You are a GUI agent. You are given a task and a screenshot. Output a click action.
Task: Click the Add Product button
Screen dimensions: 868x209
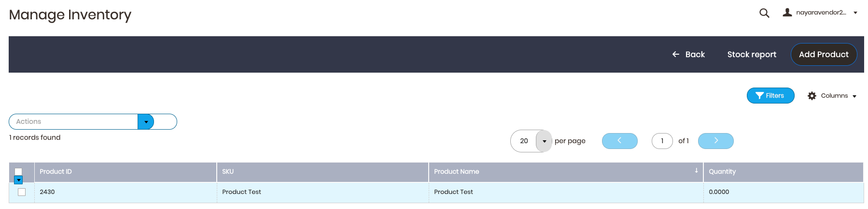tap(824, 54)
